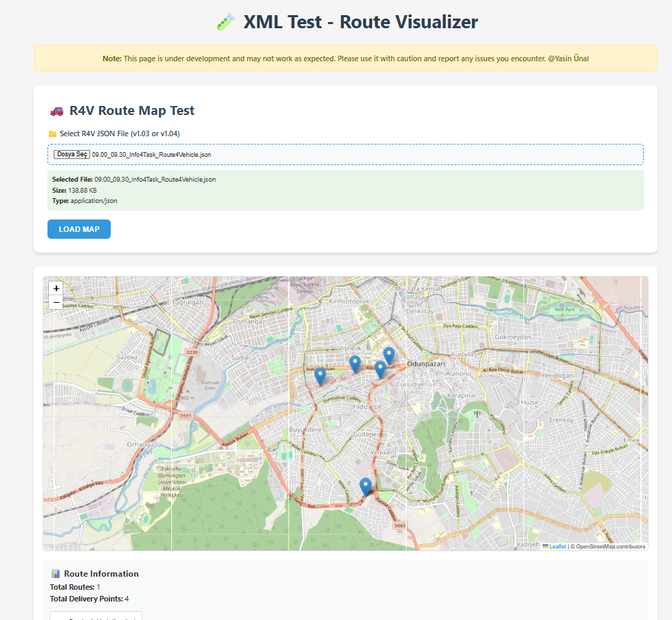Click the XML Test - Route Visualizer title
This screenshot has width=672, height=620.
tap(361, 22)
